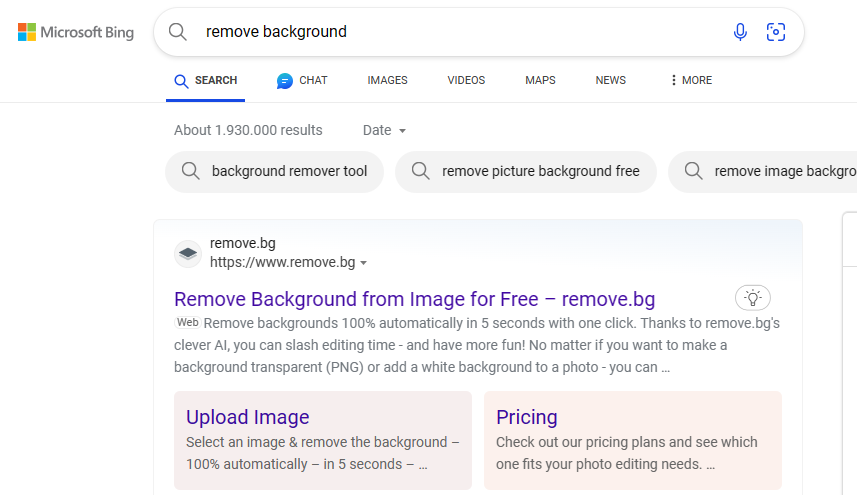Screen dimensions: 857x495
Task: Click the lightbulb insights icon
Action: click(x=753, y=298)
